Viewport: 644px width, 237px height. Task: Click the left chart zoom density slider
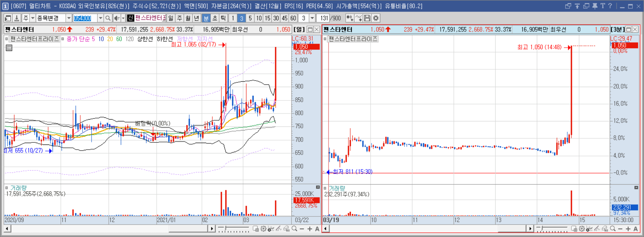click(x=233, y=229)
